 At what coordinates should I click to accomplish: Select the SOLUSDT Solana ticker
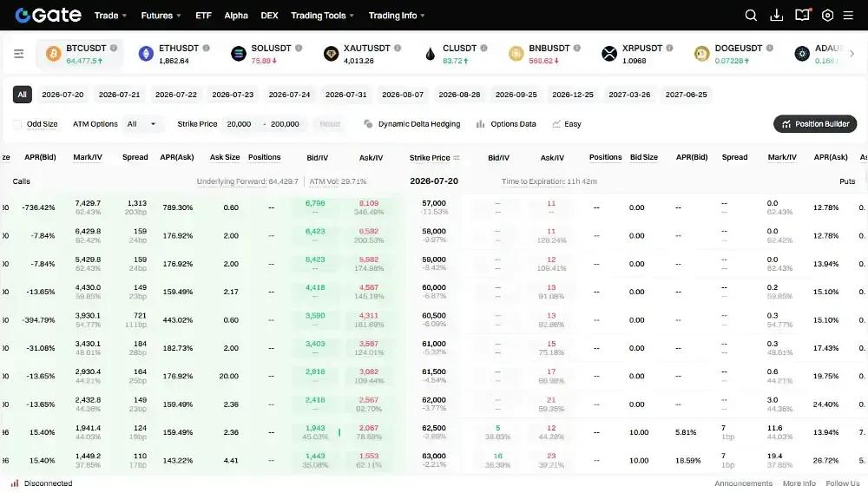tap(266, 54)
